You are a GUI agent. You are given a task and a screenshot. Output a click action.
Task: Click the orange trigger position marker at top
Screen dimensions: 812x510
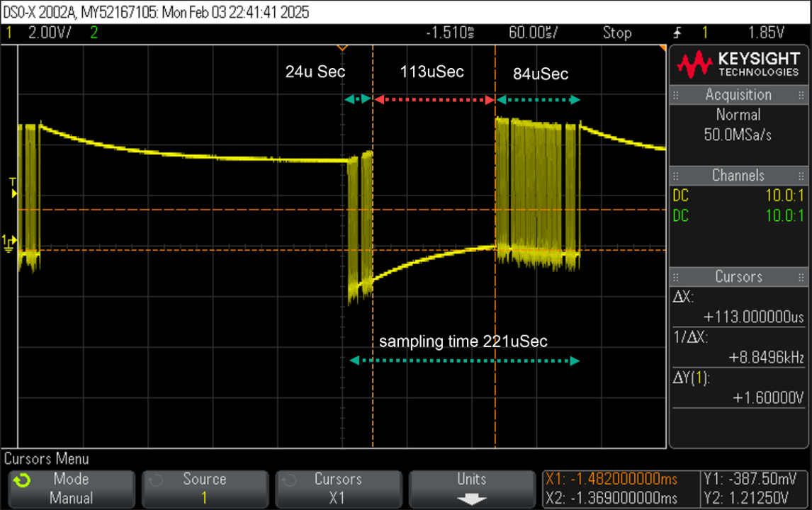tap(342, 48)
